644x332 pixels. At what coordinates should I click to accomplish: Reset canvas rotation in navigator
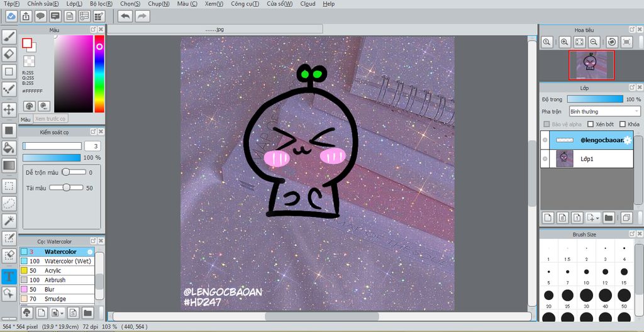click(612, 41)
